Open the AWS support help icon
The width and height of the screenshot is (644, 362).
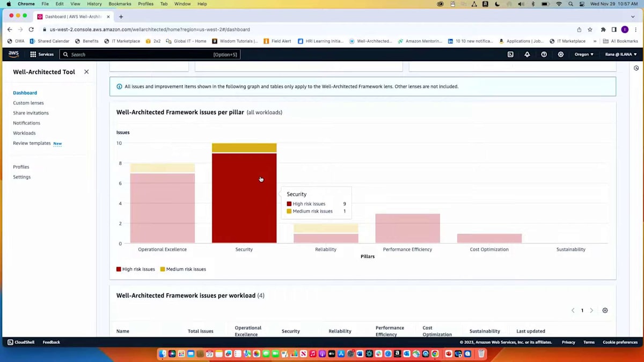pos(544,54)
